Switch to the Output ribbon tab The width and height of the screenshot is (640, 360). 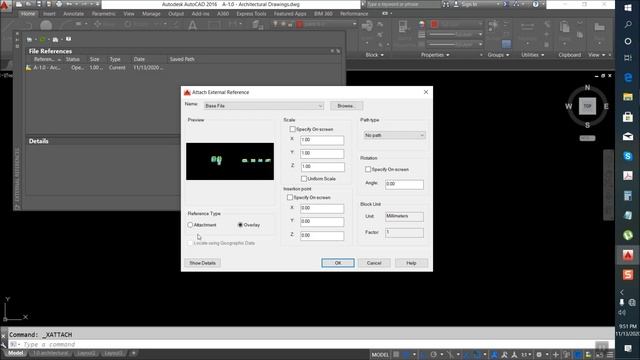(176, 13)
